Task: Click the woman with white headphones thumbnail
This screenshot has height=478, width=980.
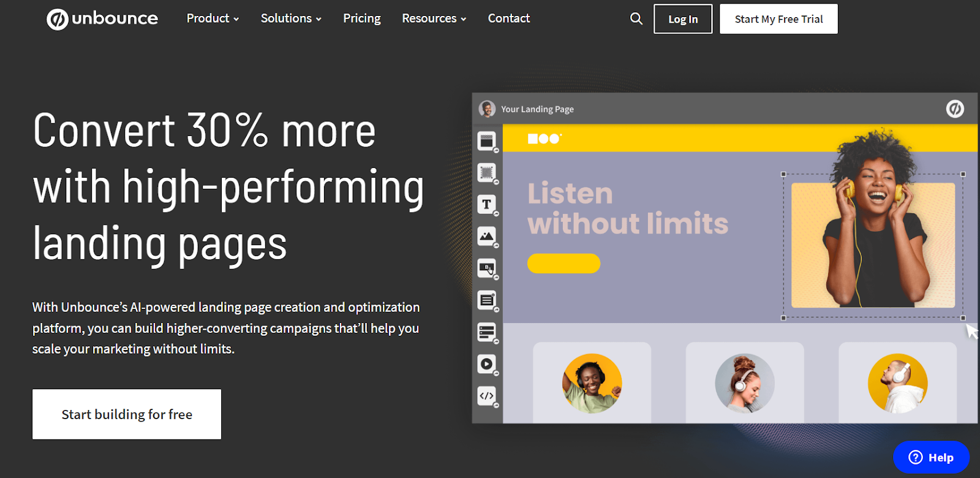Action: (745, 383)
